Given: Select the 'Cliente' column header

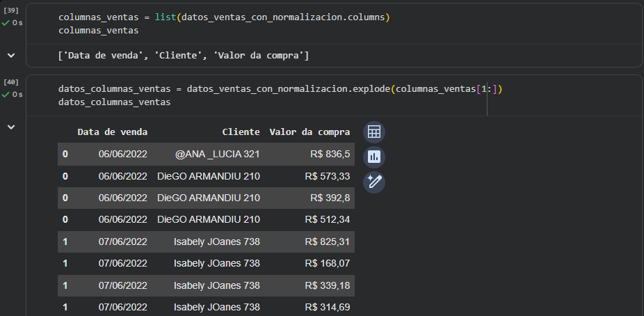Looking at the screenshot, I should tap(241, 132).
